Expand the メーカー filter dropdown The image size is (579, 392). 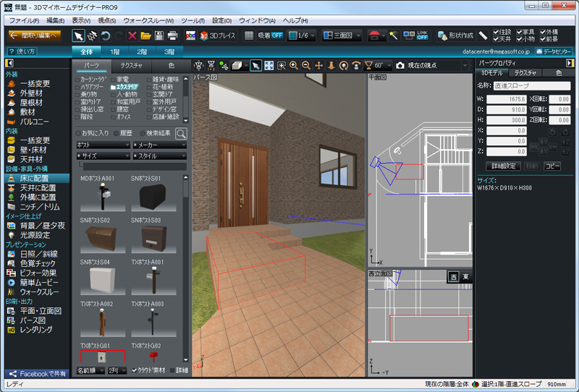click(159, 145)
